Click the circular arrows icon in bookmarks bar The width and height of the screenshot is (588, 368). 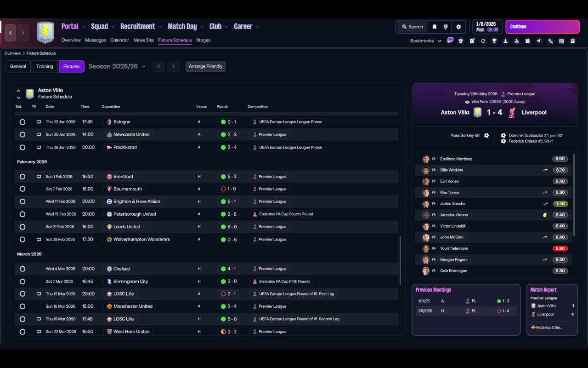click(483, 41)
